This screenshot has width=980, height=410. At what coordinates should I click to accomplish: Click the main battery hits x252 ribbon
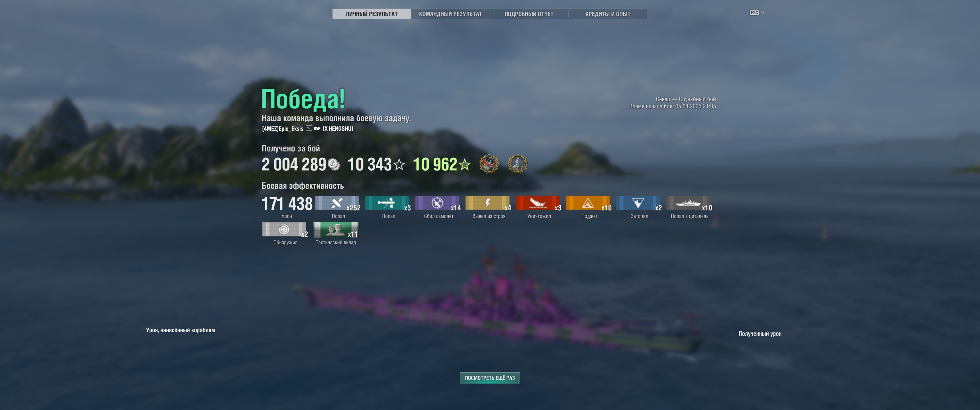click(x=337, y=203)
